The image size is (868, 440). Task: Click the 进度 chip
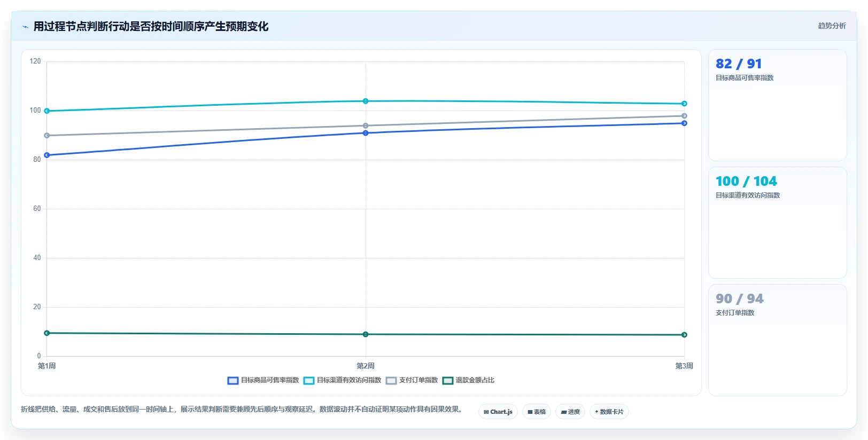click(x=570, y=412)
